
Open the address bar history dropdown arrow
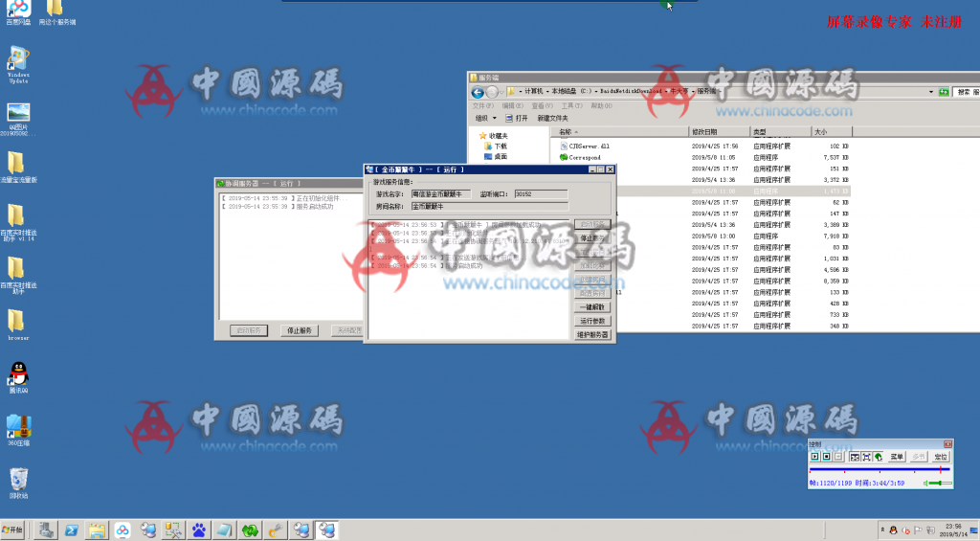pyautogui.click(x=930, y=92)
